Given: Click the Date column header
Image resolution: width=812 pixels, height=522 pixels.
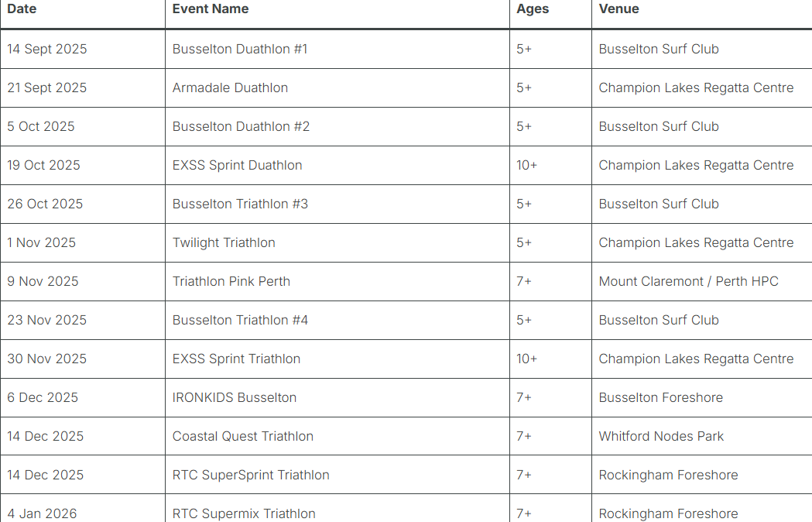Looking at the screenshot, I should (x=22, y=9).
